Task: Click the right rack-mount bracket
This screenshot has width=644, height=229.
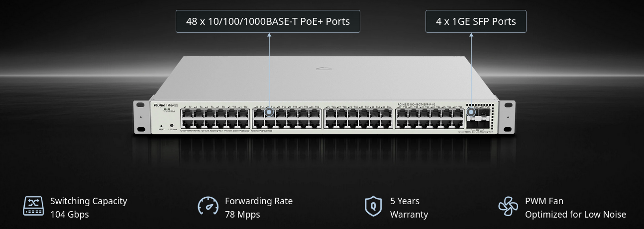Action: 507,117
